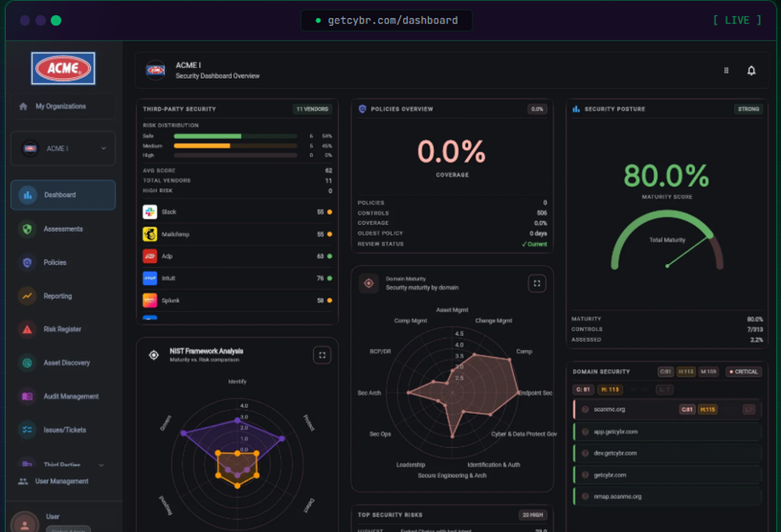This screenshot has width=781, height=532.
Task: Open the Dashboard sidebar item
Action: [62, 195]
